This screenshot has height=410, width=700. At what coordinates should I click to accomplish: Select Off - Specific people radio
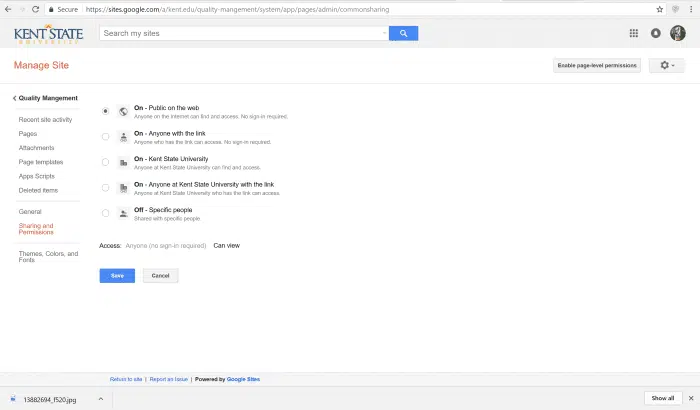[105, 213]
